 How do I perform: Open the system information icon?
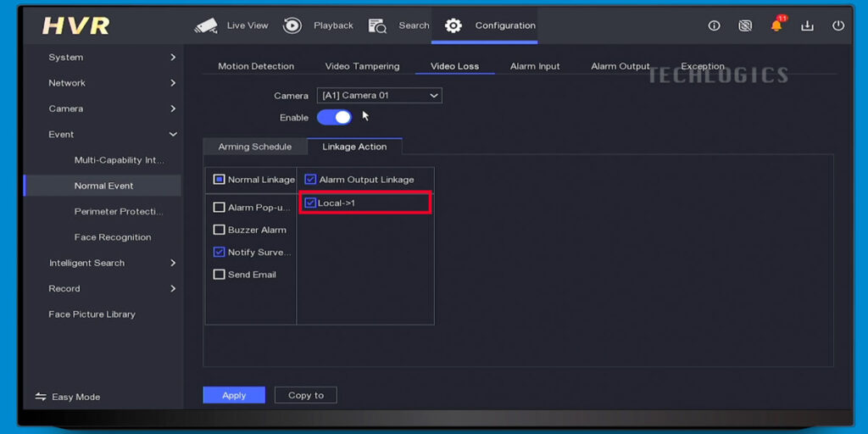714,25
